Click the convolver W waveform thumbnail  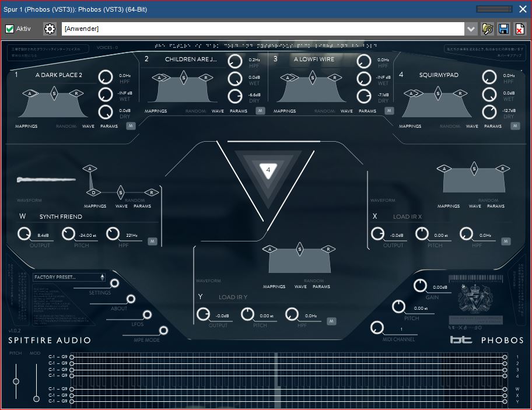46,180
